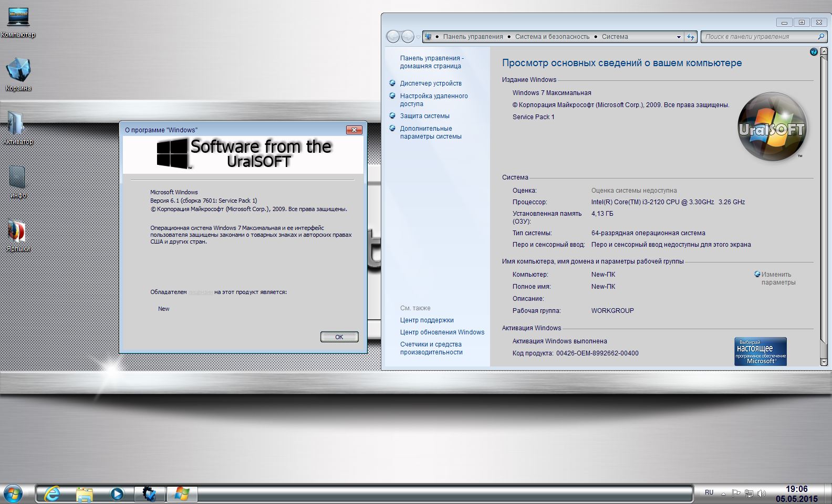The width and height of the screenshot is (832, 504).
Task: Open Центр поддержки link
Action: (x=427, y=320)
